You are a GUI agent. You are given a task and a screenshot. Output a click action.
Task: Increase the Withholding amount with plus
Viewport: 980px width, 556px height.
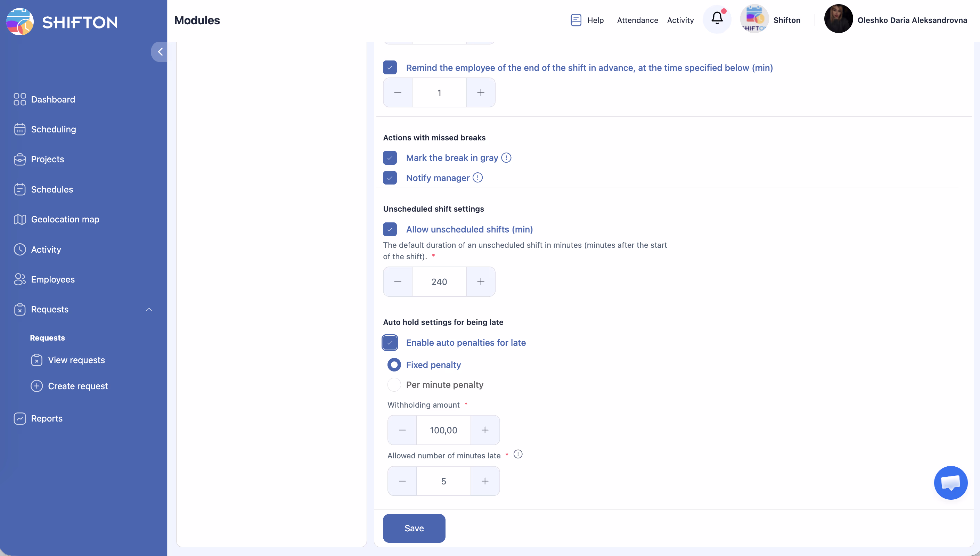(x=485, y=430)
